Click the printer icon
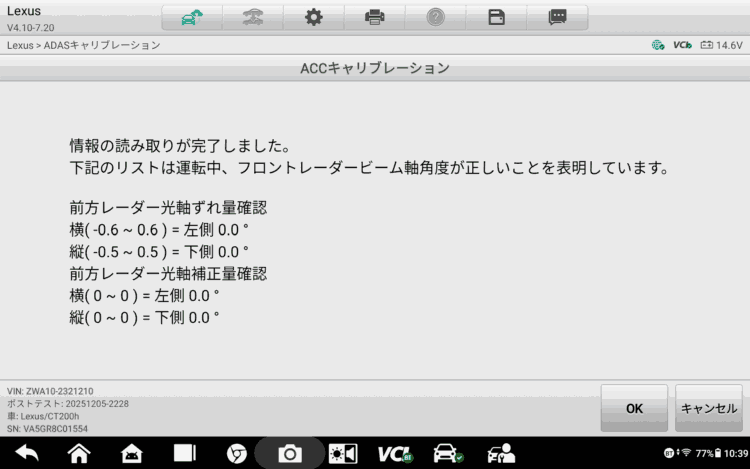Image resolution: width=750 pixels, height=469 pixels. [x=374, y=17]
